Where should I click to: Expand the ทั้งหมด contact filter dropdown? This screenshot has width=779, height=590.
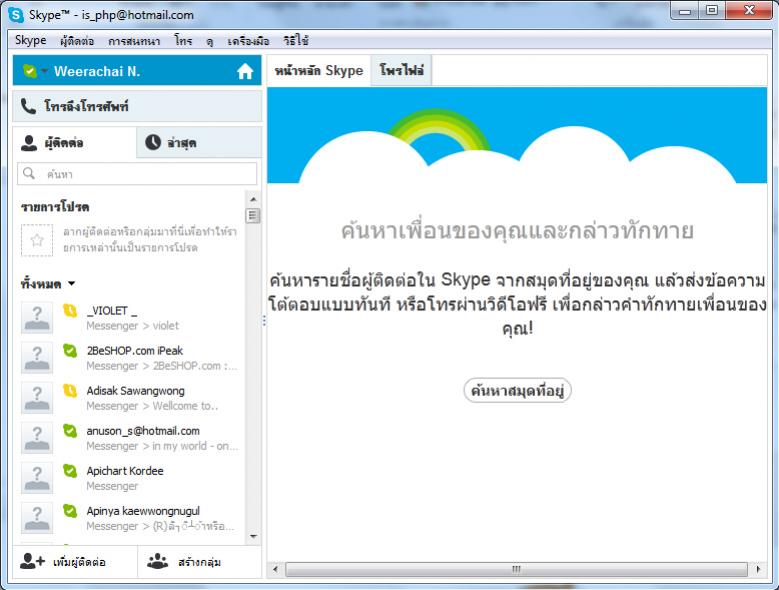(72, 284)
